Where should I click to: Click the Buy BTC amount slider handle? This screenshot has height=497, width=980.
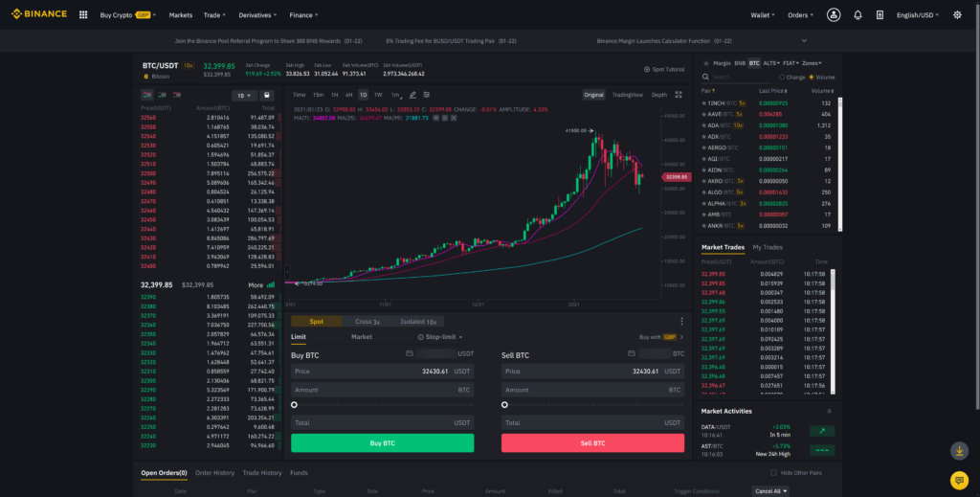[x=295, y=405]
